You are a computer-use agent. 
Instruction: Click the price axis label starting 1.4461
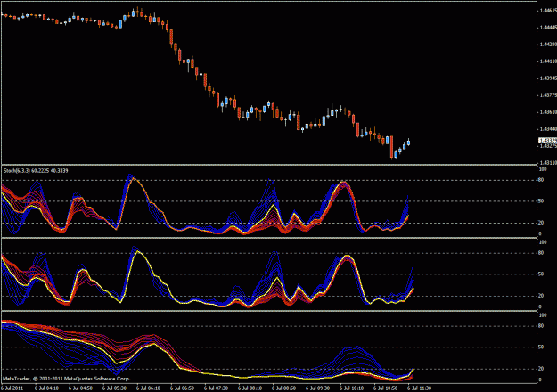(548, 11)
